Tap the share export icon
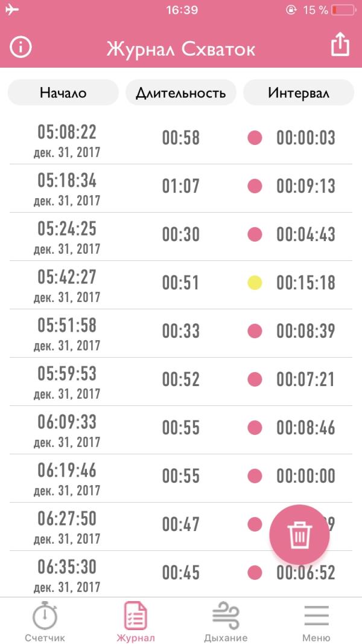This screenshot has width=362, height=644. [x=340, y=45]
